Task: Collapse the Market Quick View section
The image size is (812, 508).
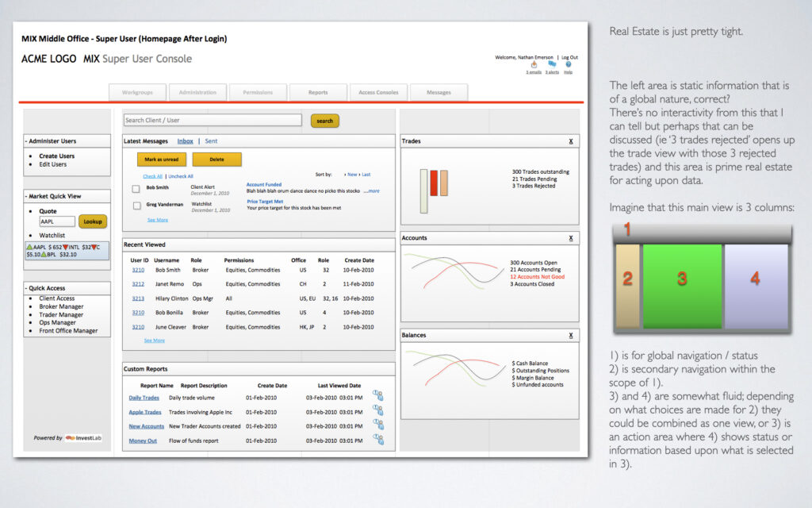Action: (x=26, y=196)
